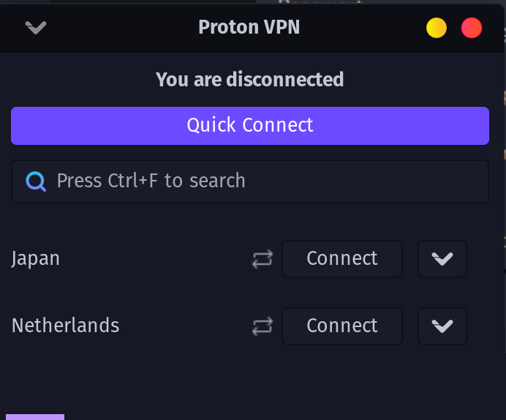The width and height of the screenshot is (506, 420).
Task: Click the P2P arrows icon for Netherlands
Action: 263,326
